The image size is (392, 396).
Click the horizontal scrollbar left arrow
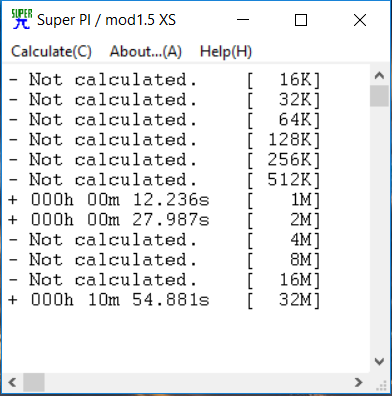(x=13, y=382)
